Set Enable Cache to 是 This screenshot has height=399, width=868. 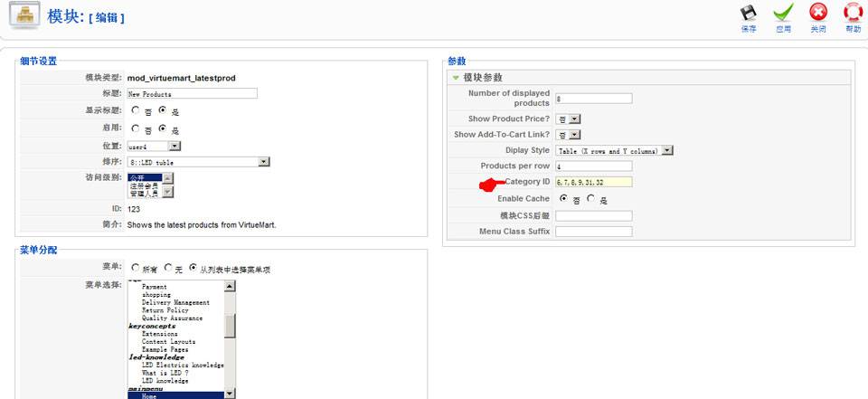pos(591,198)
